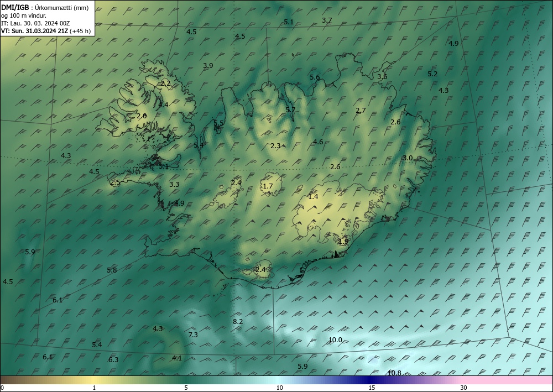Click the 1.9 map value

[343, 242]
